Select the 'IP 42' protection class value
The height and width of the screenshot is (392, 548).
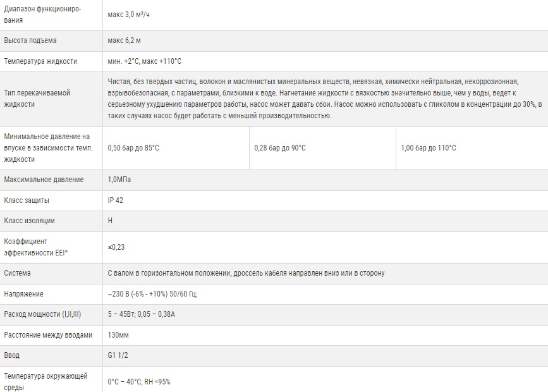pos(116,200)
